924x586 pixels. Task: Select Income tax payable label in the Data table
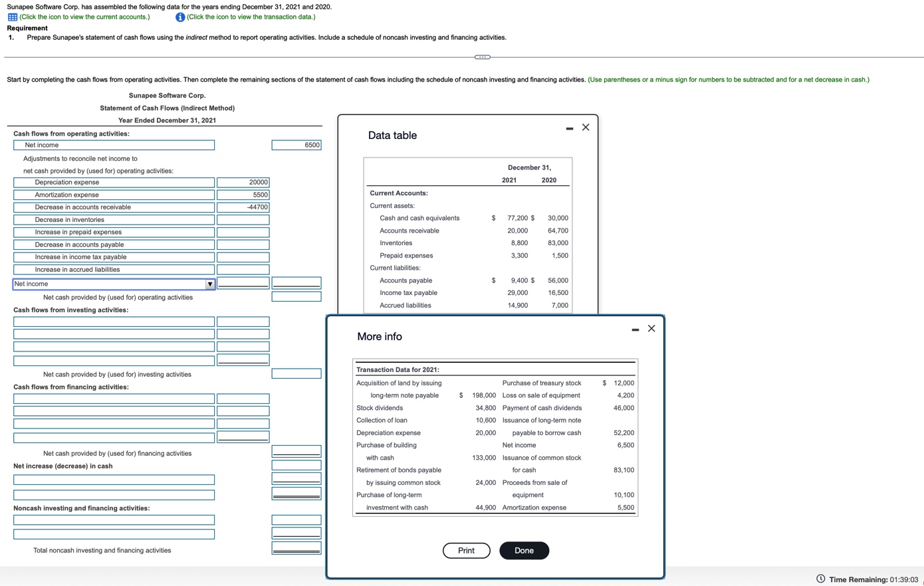coord(409,293)
